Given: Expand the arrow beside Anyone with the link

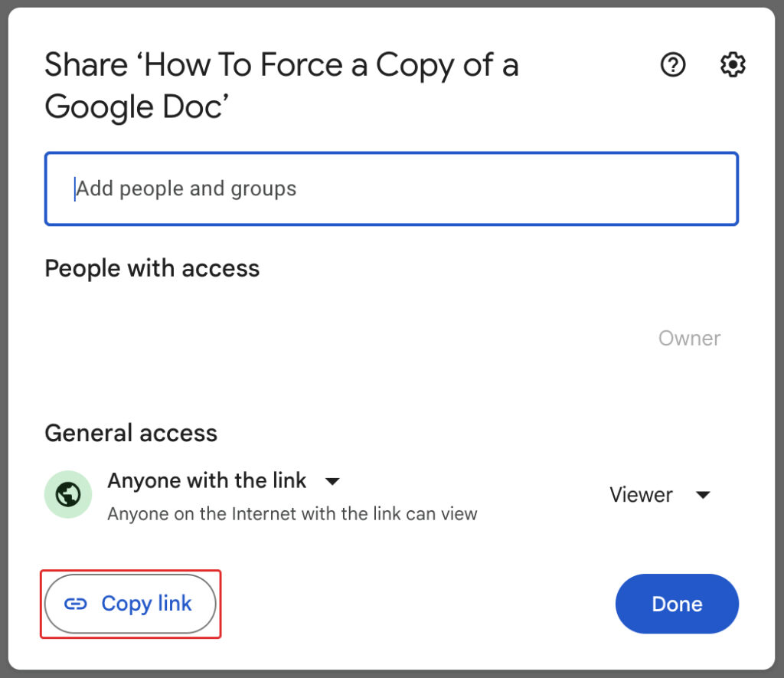Looking at the screenshot, I should 332,481.
